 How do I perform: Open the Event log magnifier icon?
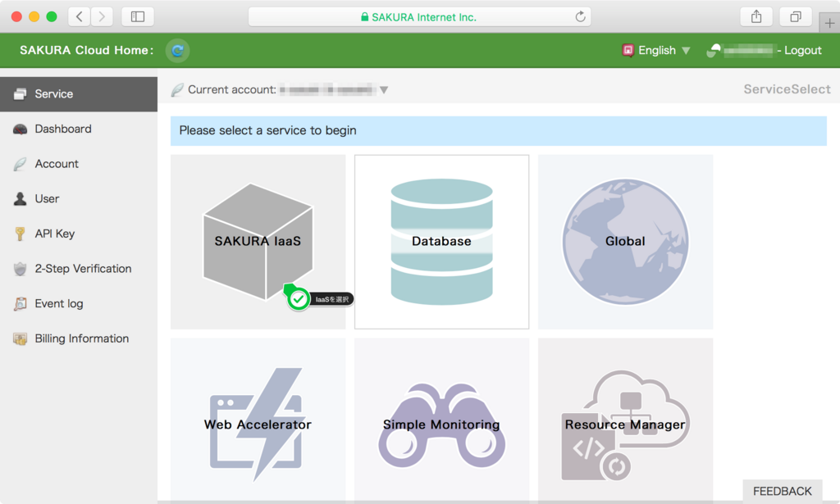pos(19,303)
